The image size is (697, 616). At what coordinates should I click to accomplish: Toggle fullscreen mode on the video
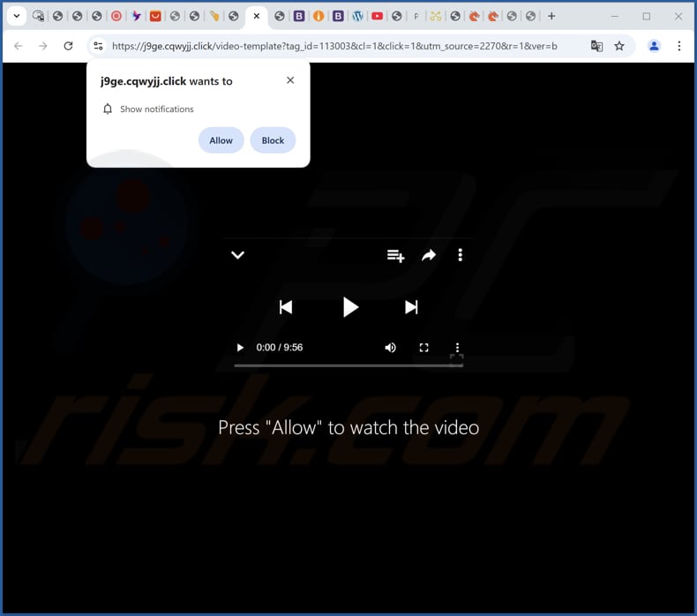(424, 348)
